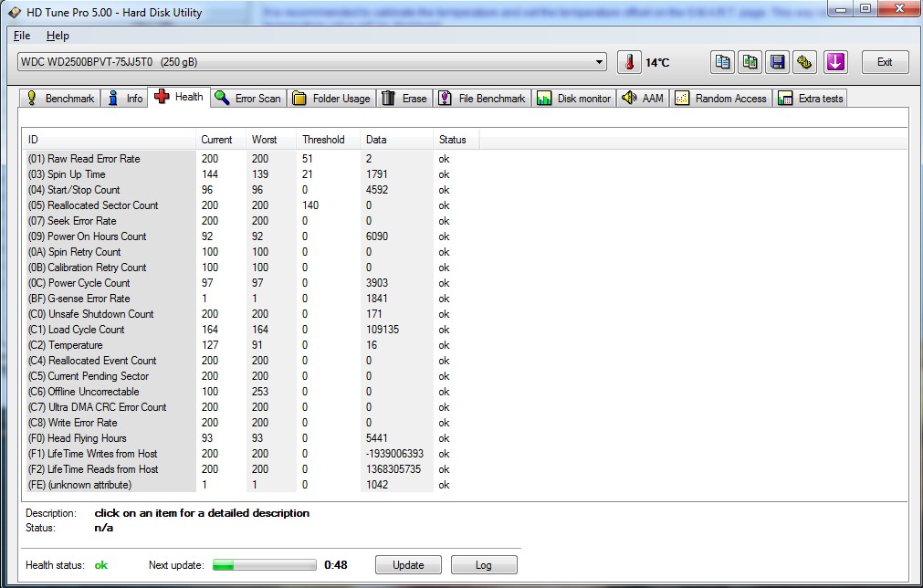Screen dimensions: 923x588
Task: Open the options wrench-and-gear icon
Action: [804, 62]
